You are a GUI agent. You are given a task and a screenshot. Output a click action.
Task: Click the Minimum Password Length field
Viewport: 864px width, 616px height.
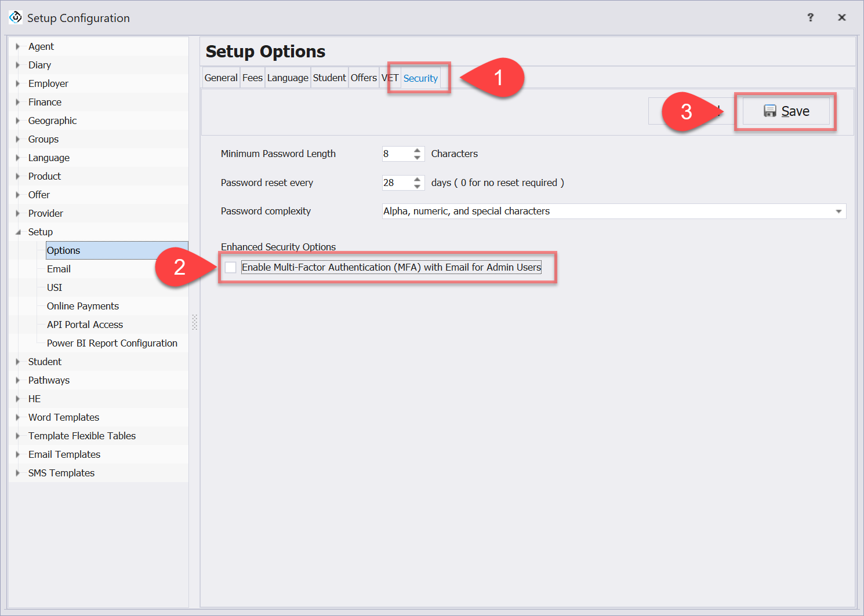[x=396, y=154]
